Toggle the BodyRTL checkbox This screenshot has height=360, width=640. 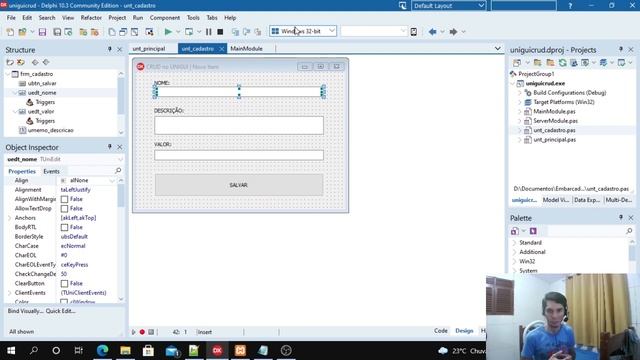[64, 227]
